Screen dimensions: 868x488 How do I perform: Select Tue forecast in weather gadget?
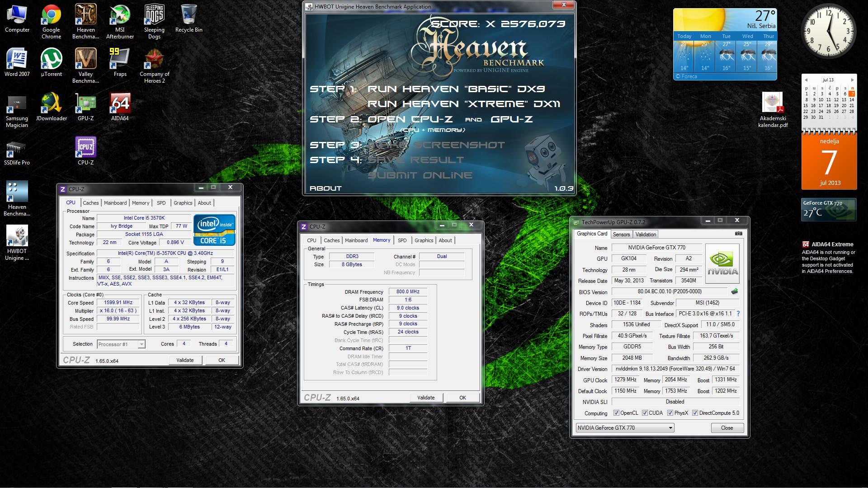click(x=726, y=52)
